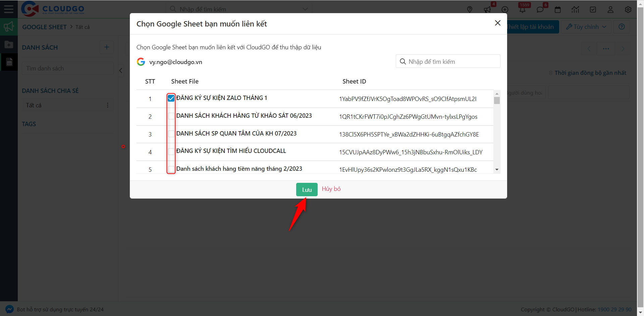Open the chat messages icon
This screenshot has width=644, height=316.
pos(540,9)
